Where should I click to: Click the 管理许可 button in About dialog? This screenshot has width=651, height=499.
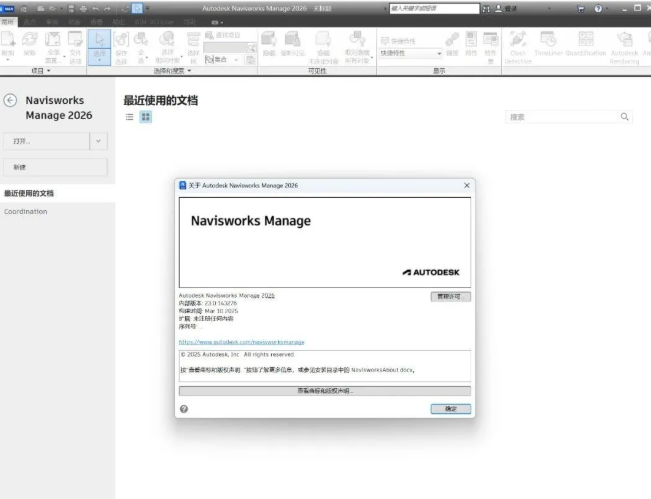(450, 296)
